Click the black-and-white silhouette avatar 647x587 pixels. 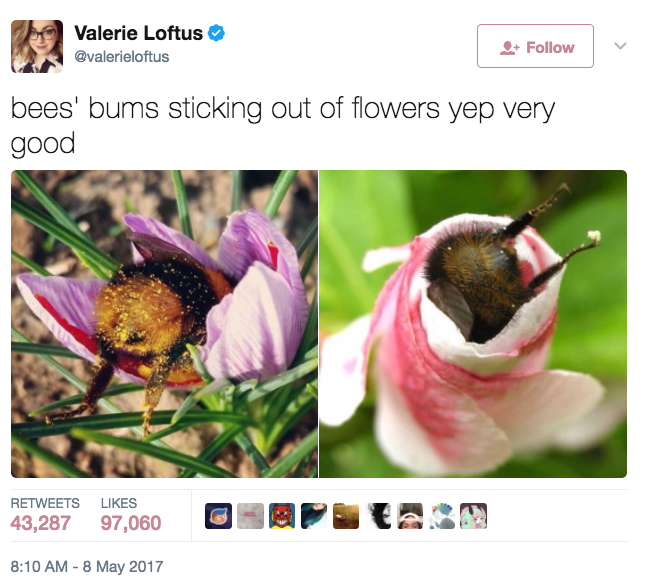(378, 516)
